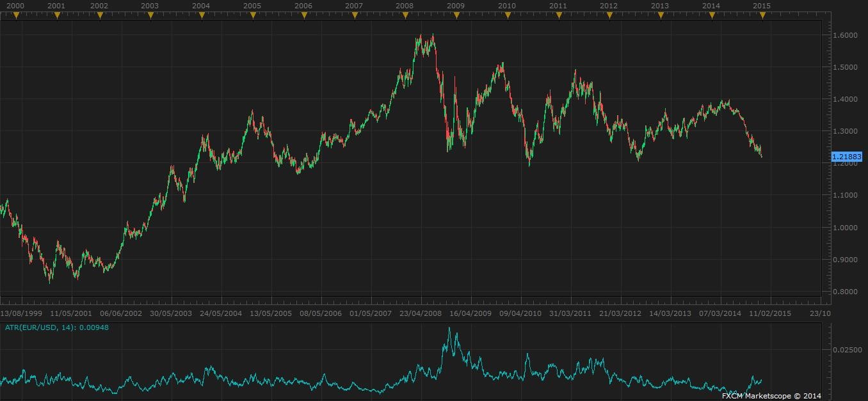Viewport: 868px width, 401px height.
Task: Click the 0.02500 ATR scale label
Action: pyautogui.click(x=846, y=350)
